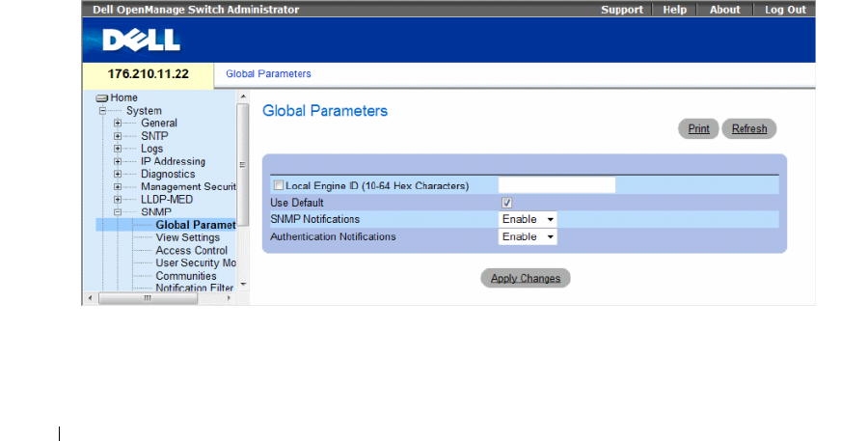Click Log Out in the header
Screen dimensions: 868x441
[x=785, y=10]
